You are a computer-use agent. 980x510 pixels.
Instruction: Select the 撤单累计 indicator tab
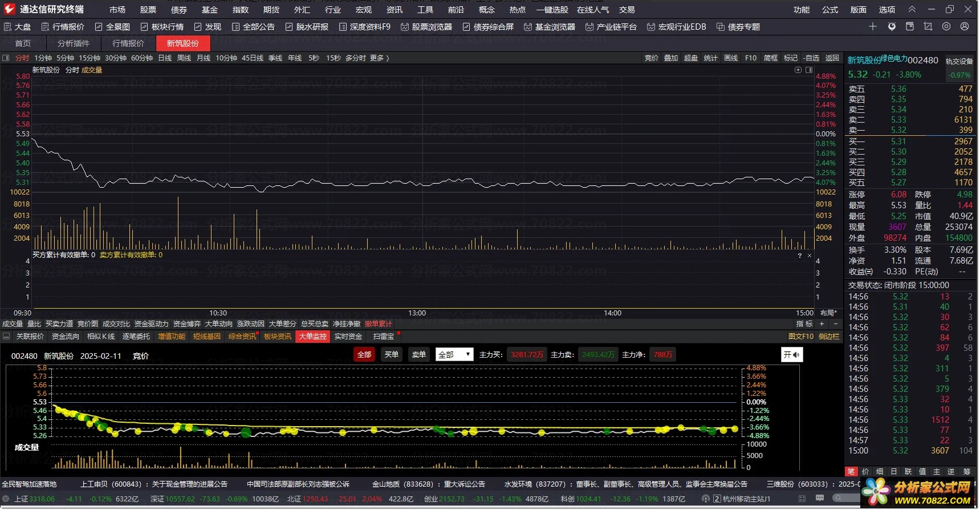click(379, 324)
